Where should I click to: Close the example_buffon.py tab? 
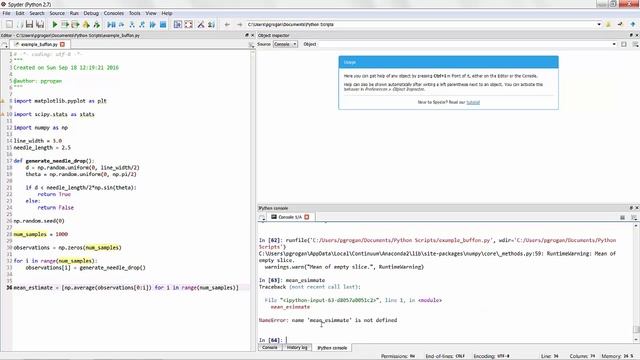click(62, 44)
